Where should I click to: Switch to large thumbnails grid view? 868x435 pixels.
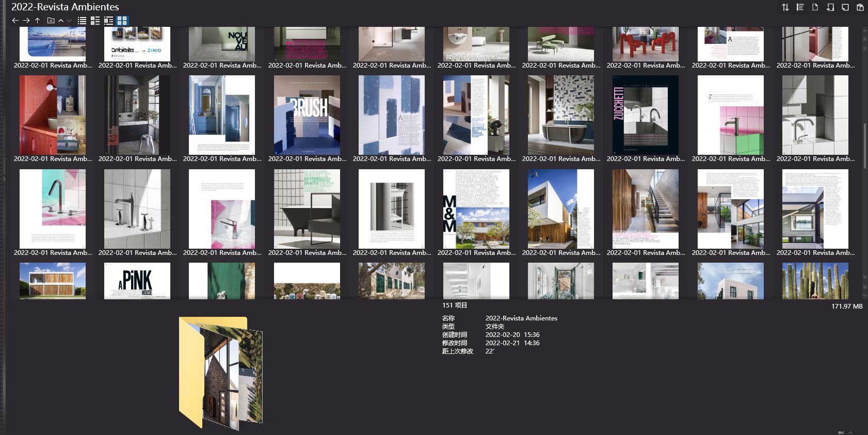coord(122,21)
